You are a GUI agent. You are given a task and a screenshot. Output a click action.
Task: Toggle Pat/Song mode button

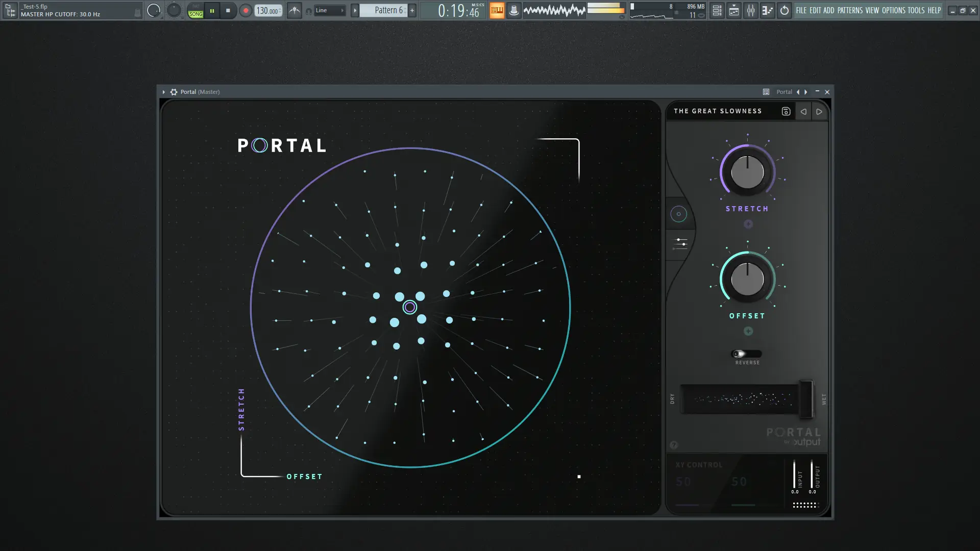click(195, 10)
